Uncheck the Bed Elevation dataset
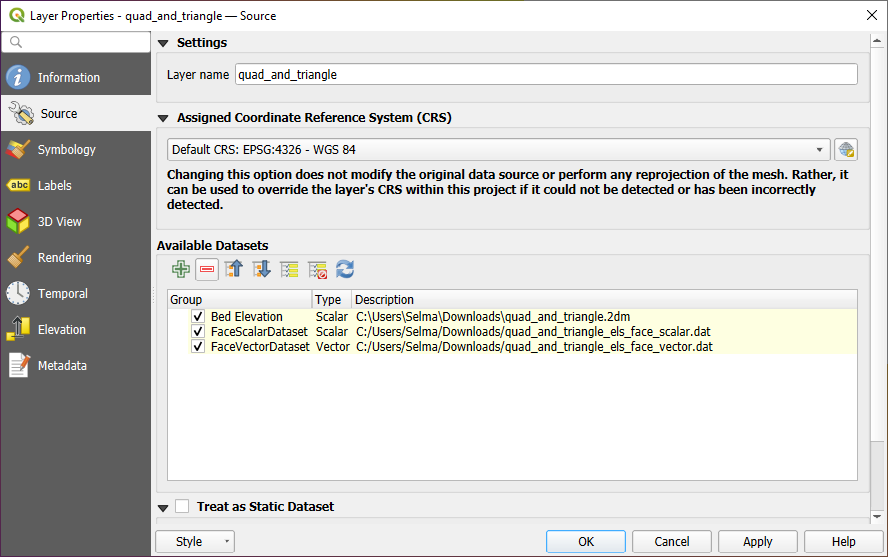Screen dimensions: 888x557 coord(198,317)
